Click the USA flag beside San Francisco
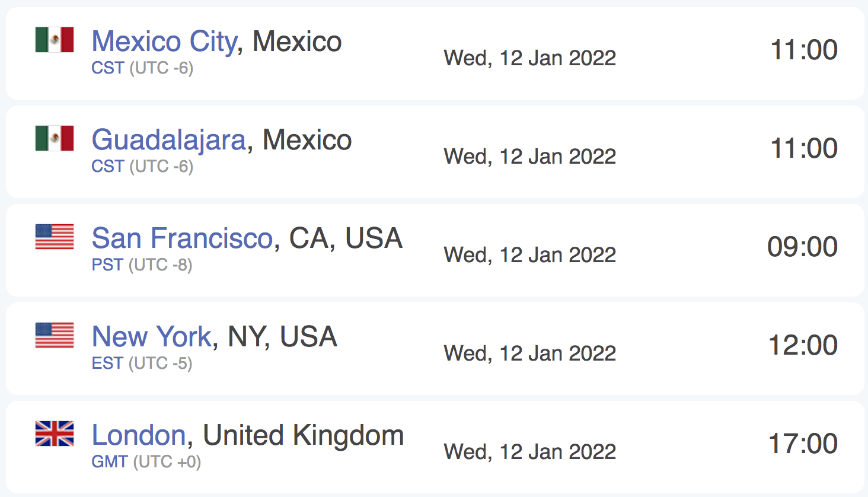Image resolution: width=868 pixels, height=497 pixels. [55, 237]
